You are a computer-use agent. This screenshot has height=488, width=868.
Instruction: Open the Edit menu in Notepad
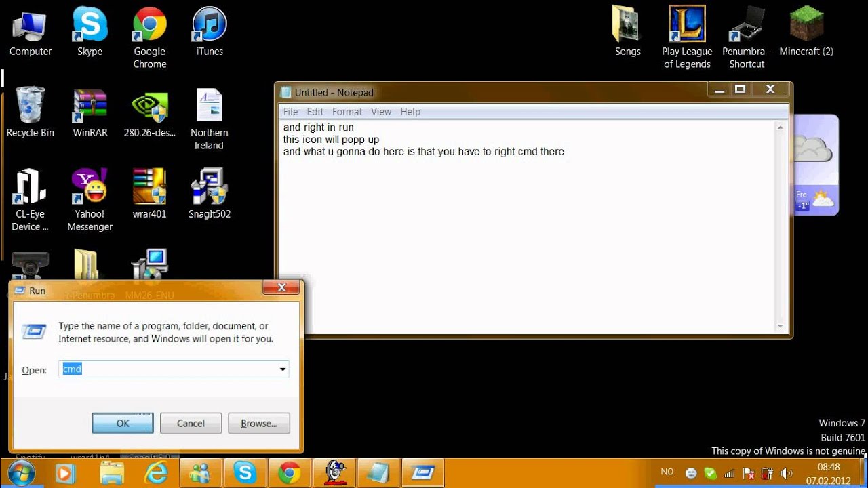click(315, 112)
